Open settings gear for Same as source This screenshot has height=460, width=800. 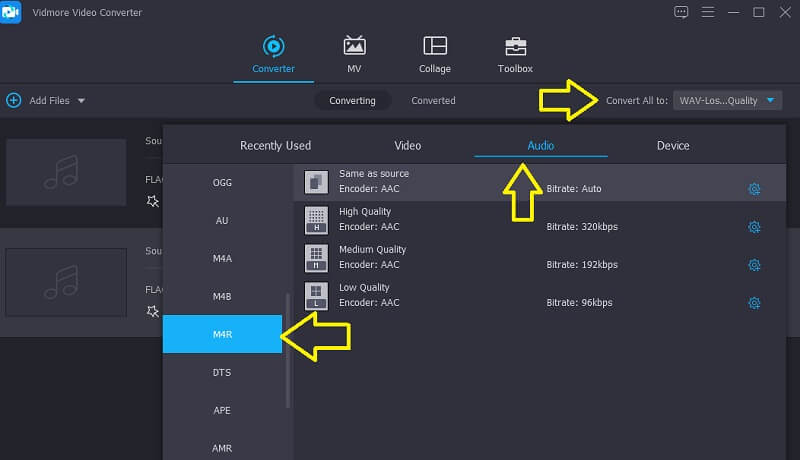(754, 189)
